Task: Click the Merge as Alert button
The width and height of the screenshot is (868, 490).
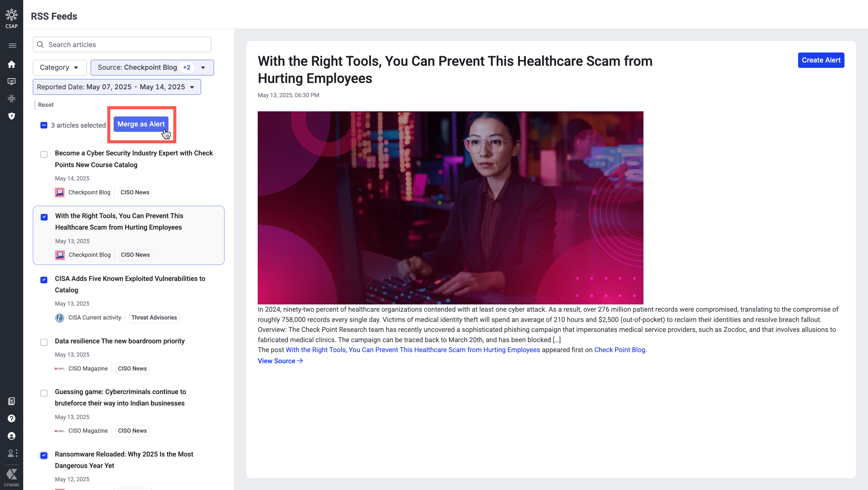Action: coord(141,124)
